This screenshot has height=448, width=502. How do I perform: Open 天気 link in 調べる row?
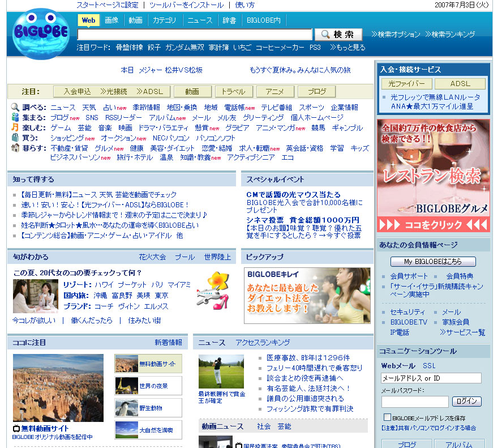pos(89,108)
